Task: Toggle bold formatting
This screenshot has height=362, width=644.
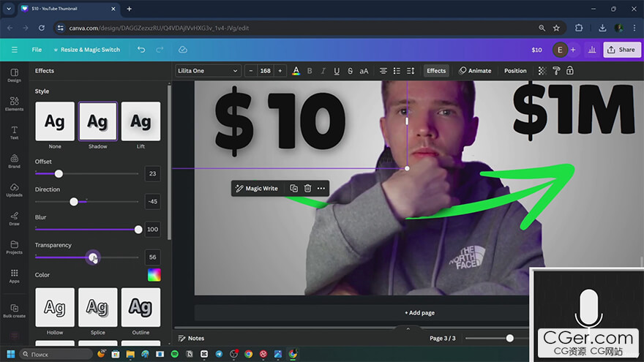Action: coord(310,71)
